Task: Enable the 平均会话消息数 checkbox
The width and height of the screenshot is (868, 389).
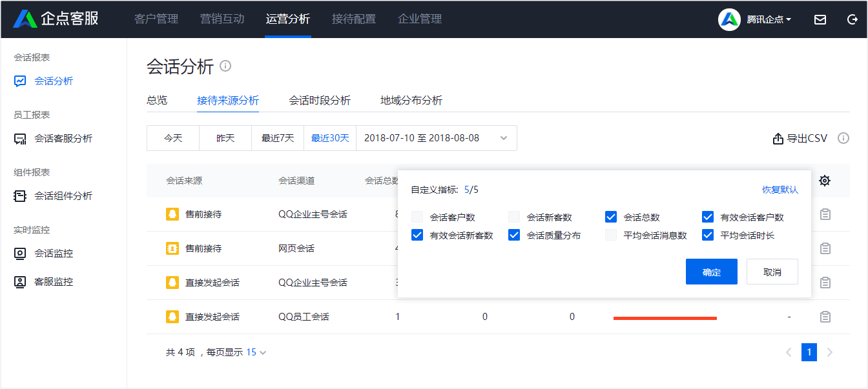Action: (x=611, y=235)
